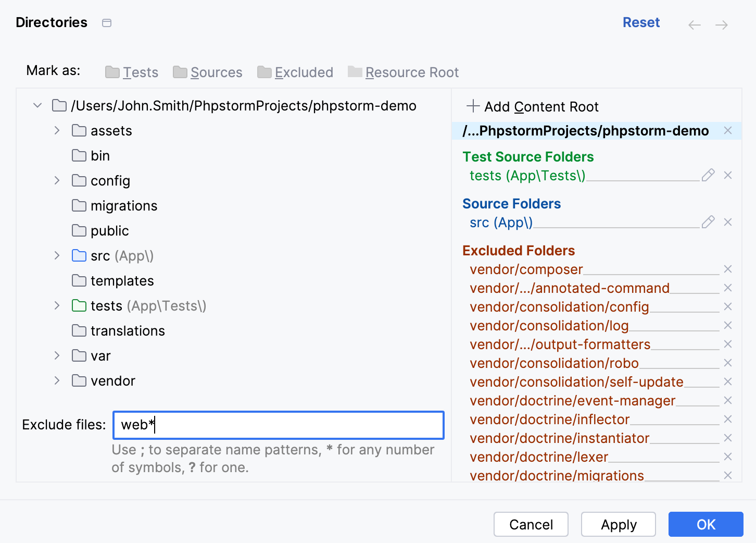Edit the src (App\) folder prefix
This screenshot has height=543, width=756.
708,222
